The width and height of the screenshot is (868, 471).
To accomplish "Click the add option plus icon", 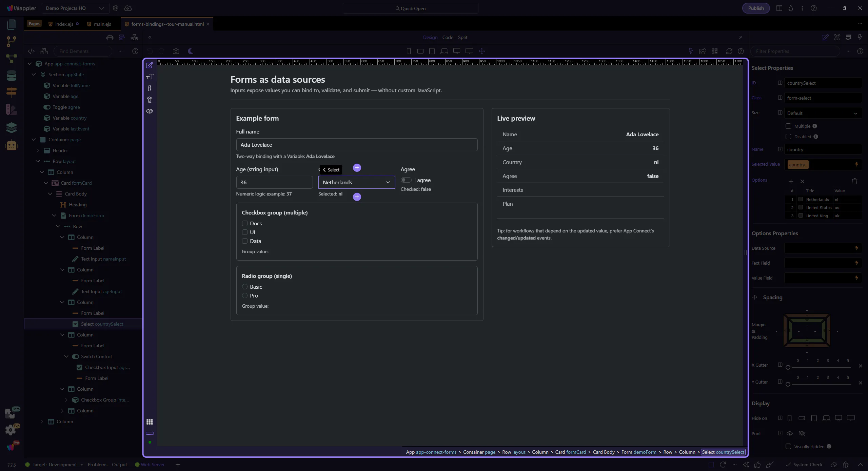I will click(791, 181).
